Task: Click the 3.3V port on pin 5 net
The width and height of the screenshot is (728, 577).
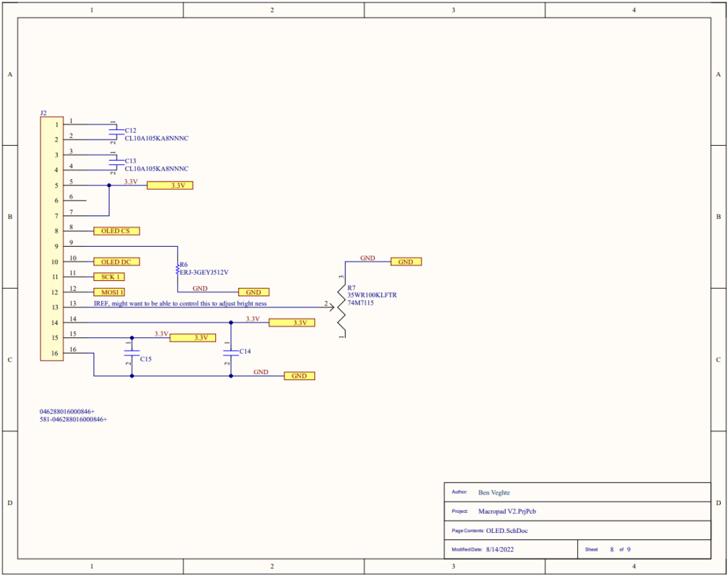Action: pyautogui.click(x=170, y=186)
